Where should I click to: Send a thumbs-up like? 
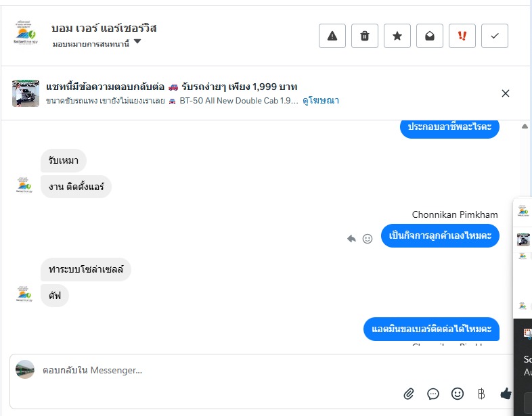coord(506,394)
